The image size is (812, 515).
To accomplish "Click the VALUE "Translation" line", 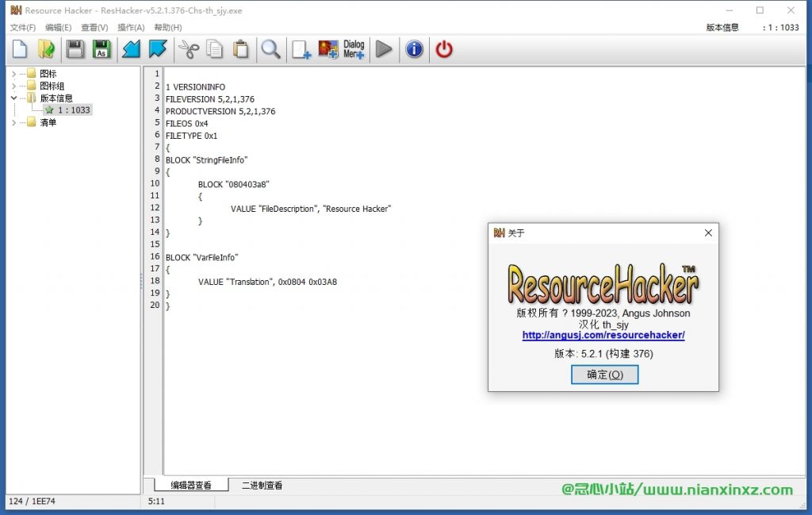I will [267, 282].
